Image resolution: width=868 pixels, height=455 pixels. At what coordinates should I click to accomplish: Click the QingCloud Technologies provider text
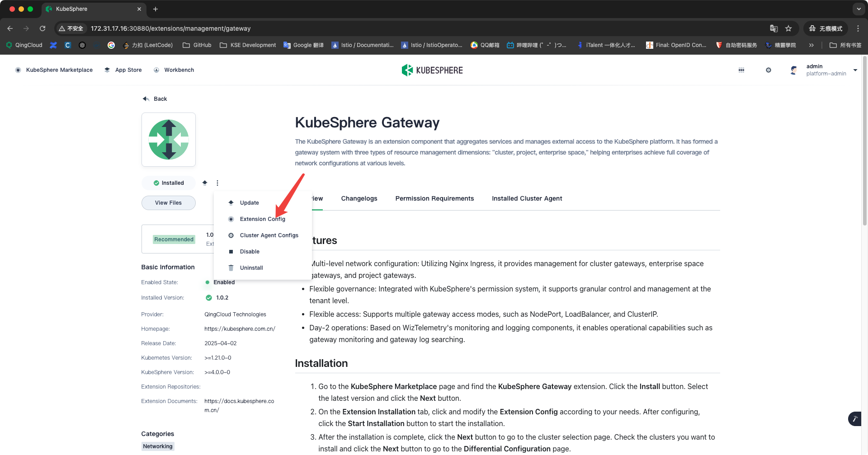click(x=235, y=314)
